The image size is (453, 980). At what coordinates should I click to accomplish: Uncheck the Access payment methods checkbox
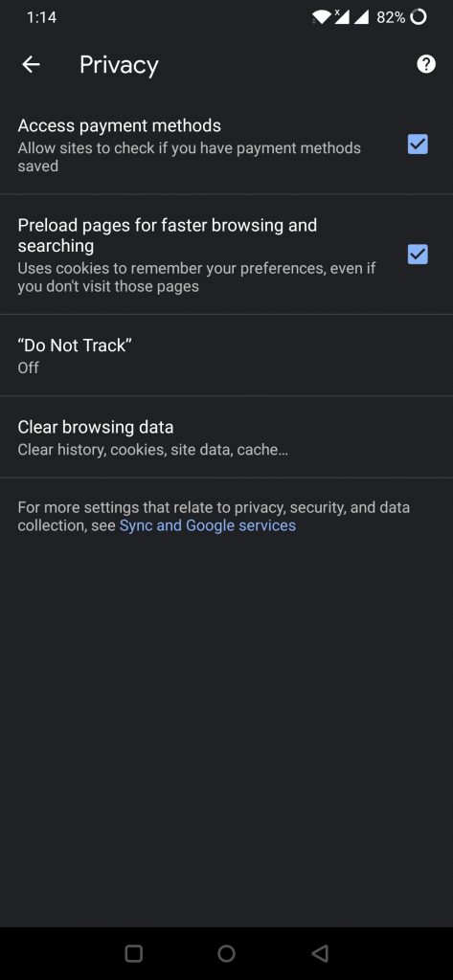418,145
